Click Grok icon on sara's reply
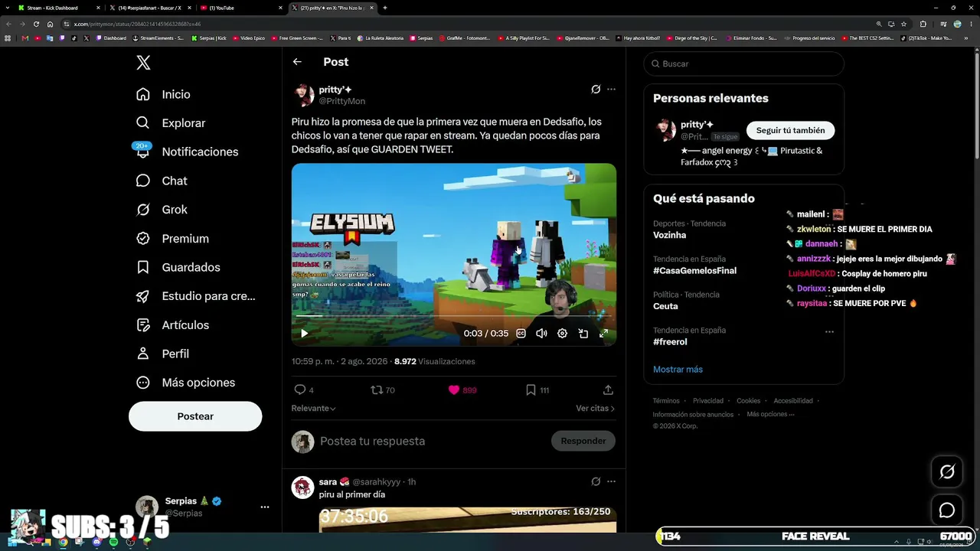The width and height of the screenshot is (980, 551). pos(596,481)
